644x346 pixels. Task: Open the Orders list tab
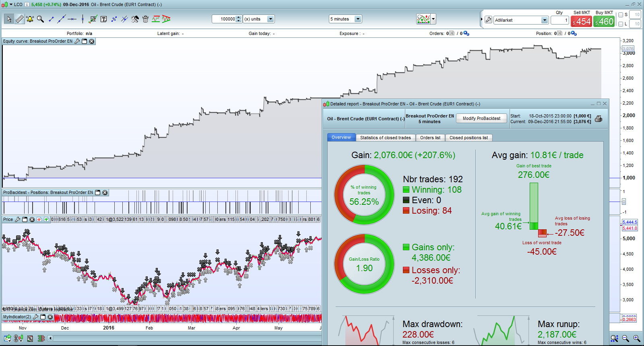pos(430,138)
